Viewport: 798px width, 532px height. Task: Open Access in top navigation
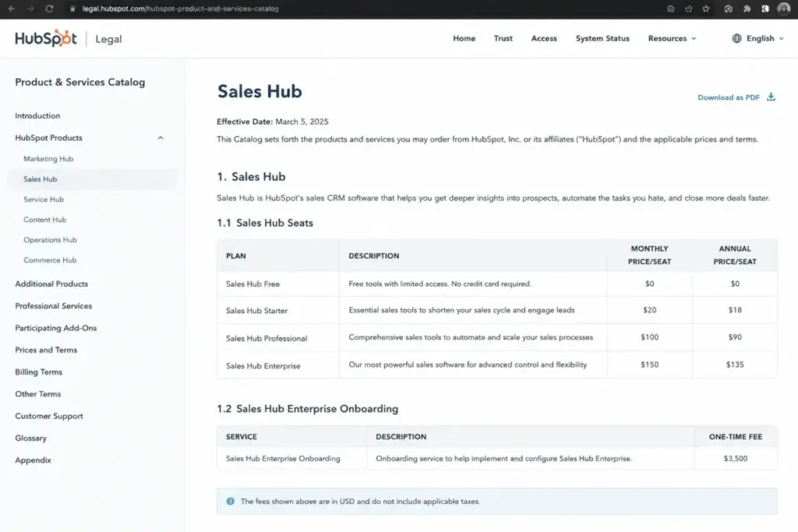pos(544,38)
